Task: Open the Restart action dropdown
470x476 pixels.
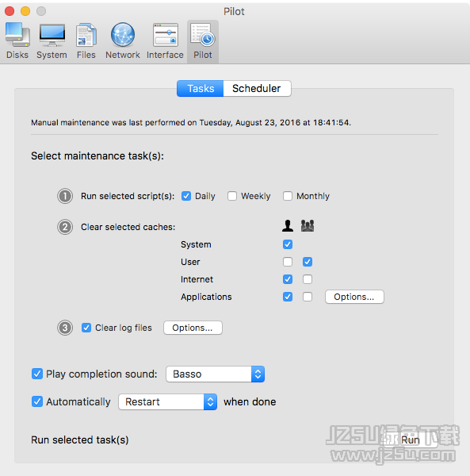Action: point(168,401)
